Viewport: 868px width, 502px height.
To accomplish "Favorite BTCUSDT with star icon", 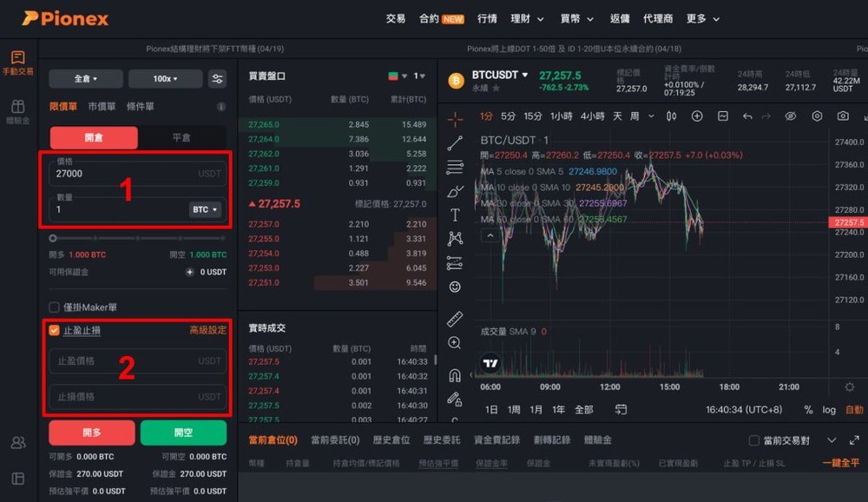I will pyautogui.click(x=496, y=88).
